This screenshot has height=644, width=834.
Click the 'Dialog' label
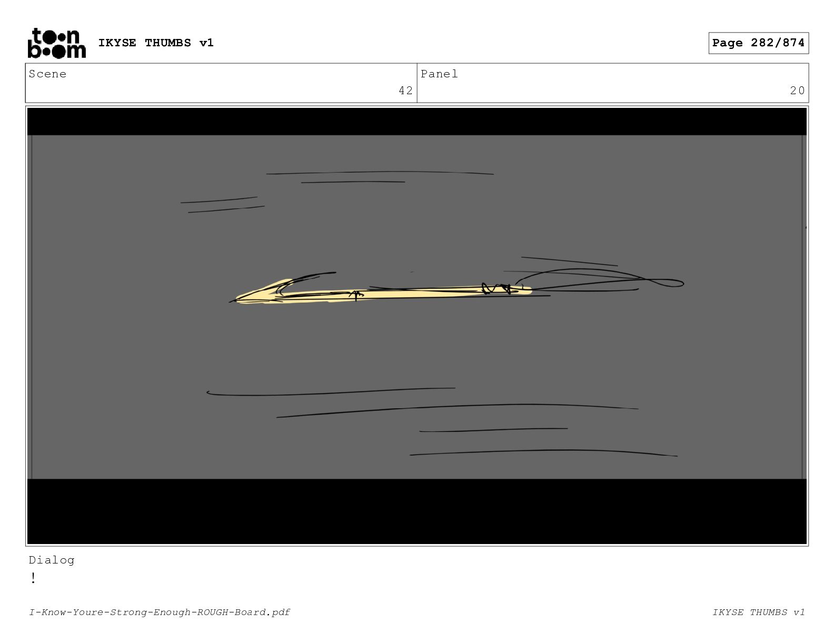pos(52,560)
